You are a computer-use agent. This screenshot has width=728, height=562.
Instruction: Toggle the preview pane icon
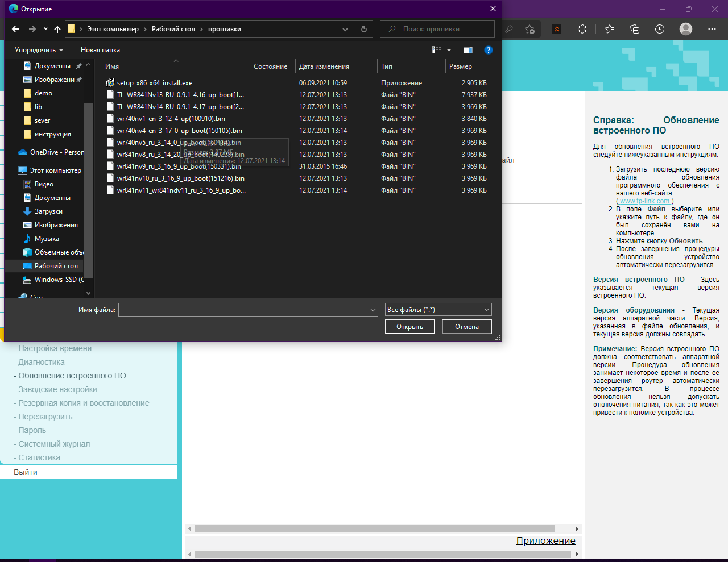tap(468, 50)
